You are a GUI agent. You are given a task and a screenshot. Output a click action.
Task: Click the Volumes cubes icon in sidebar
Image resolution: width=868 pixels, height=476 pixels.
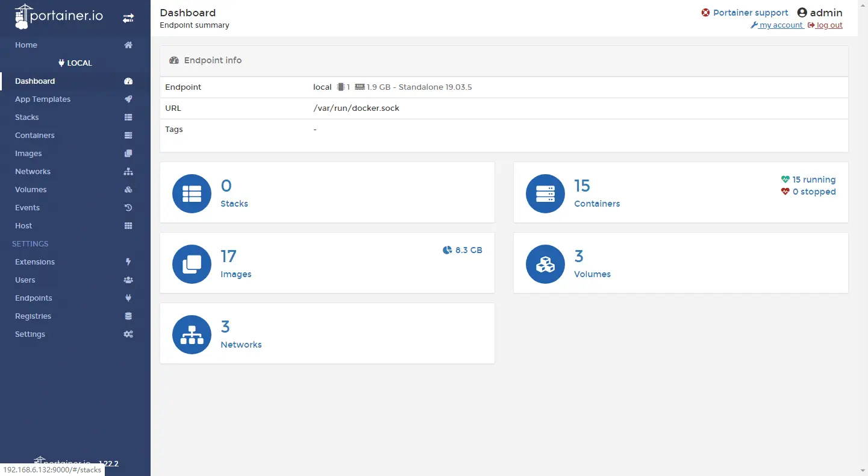click(128, 190)
